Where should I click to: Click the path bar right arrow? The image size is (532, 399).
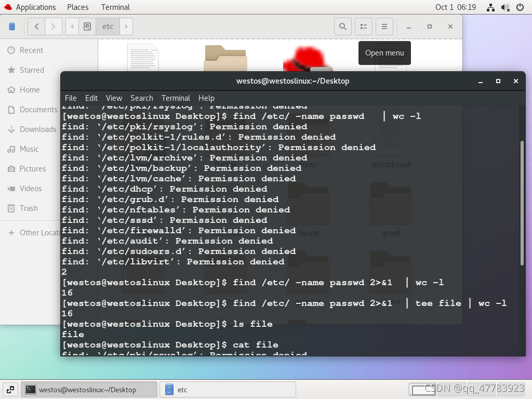[126, 26]
